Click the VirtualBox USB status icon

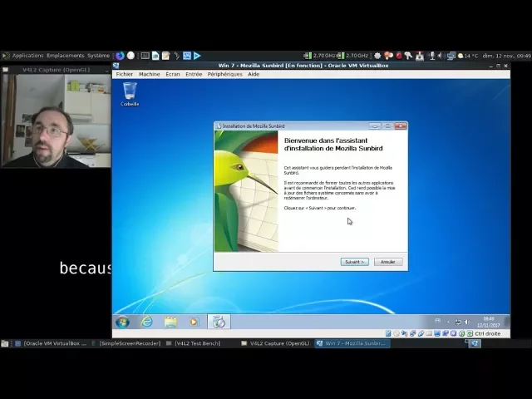(421, 334)
